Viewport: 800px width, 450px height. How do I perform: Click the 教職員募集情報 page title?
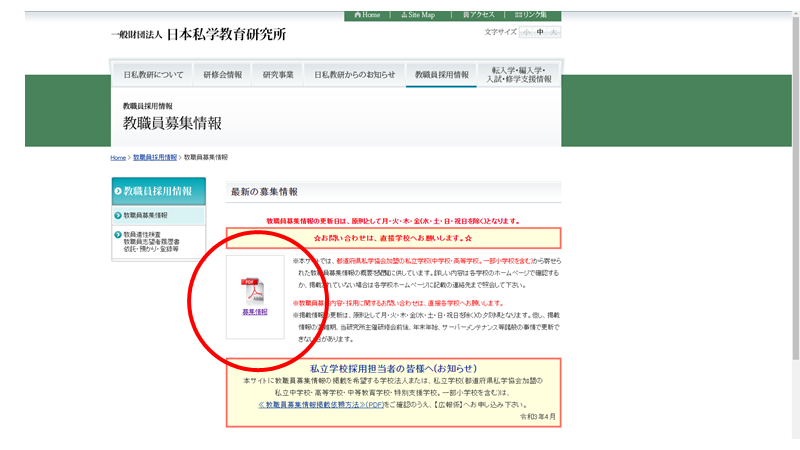(x=172, y=123)
